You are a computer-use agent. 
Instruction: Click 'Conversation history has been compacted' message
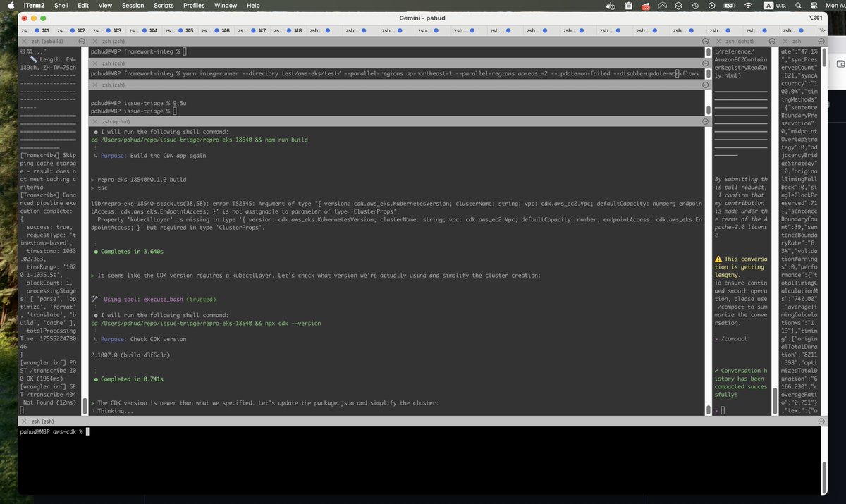[x=740, y=383]
